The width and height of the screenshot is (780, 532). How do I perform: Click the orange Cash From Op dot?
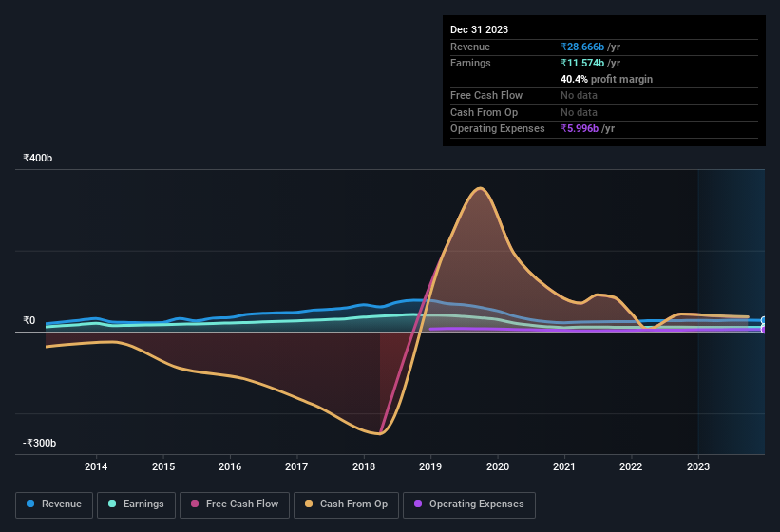pyautogui.click(x=309, y=504)
